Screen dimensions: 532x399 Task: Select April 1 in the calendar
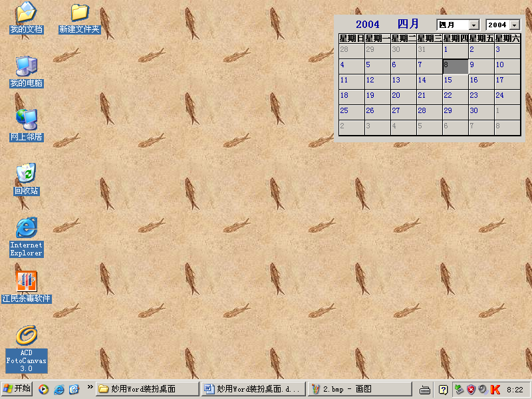coord(456,51)
